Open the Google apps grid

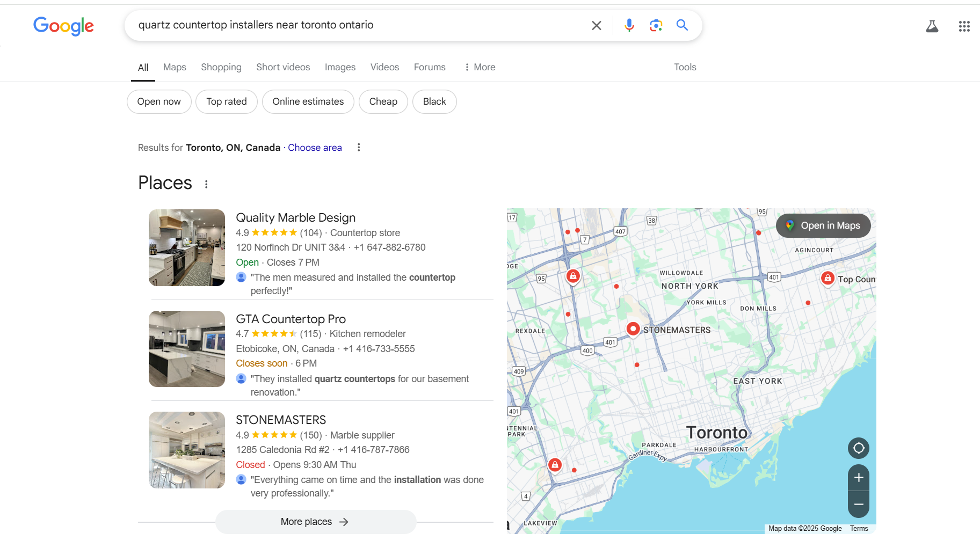(x=964, y=26)
